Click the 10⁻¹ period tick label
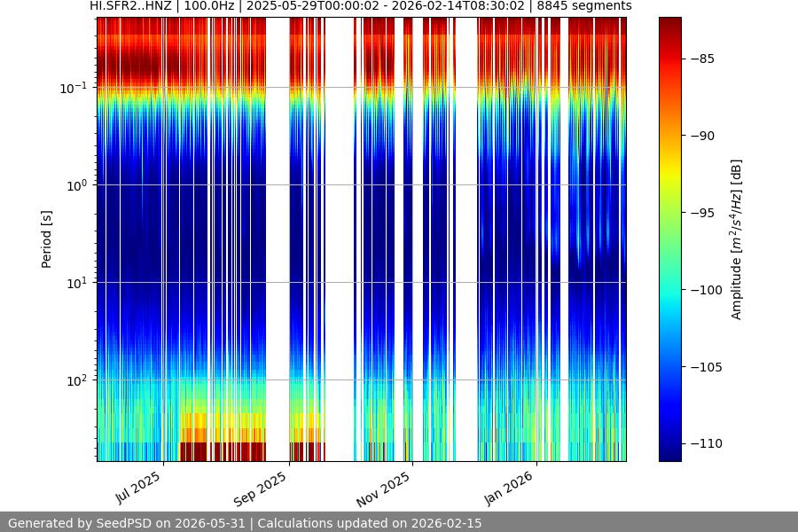The height and width of the screenshot is (532, 798). pos(74,88)
